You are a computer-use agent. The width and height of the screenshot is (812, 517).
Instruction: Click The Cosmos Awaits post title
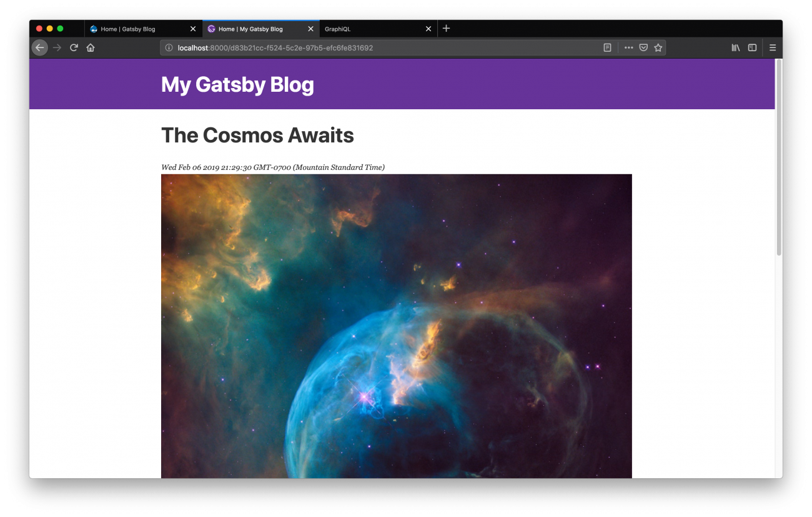(x=257, y=135)
